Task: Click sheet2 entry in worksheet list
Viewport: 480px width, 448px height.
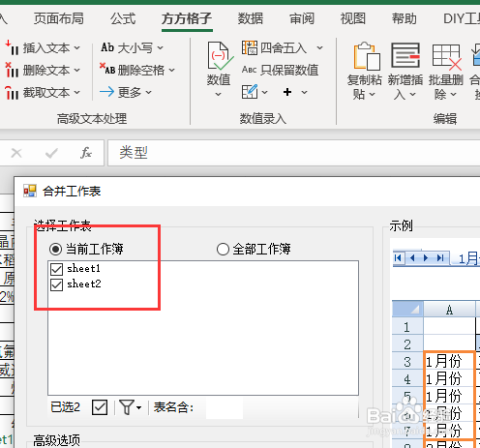Action: pyautogui.click(x=84, y=284)
